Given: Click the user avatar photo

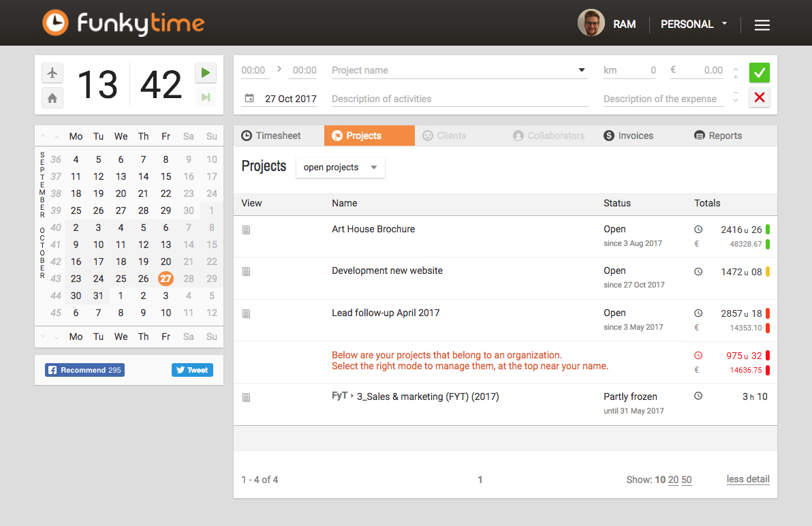Looking at the screenshot, I should pos(591,22).
